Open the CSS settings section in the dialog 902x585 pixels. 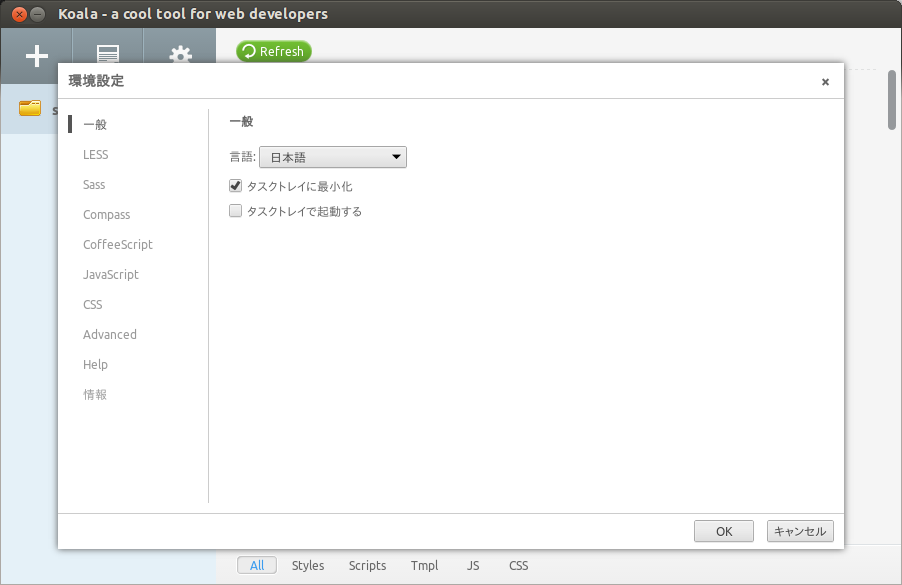93,304
